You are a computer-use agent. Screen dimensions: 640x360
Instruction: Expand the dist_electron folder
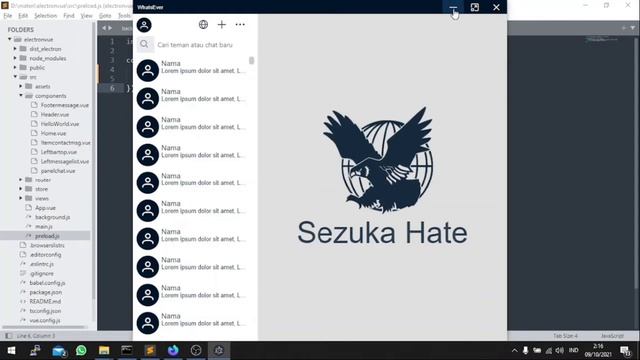15,49
